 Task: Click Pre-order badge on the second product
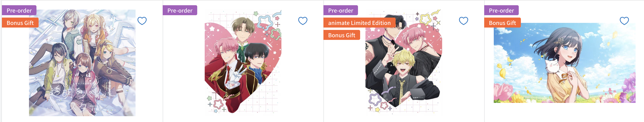(180, 10)
